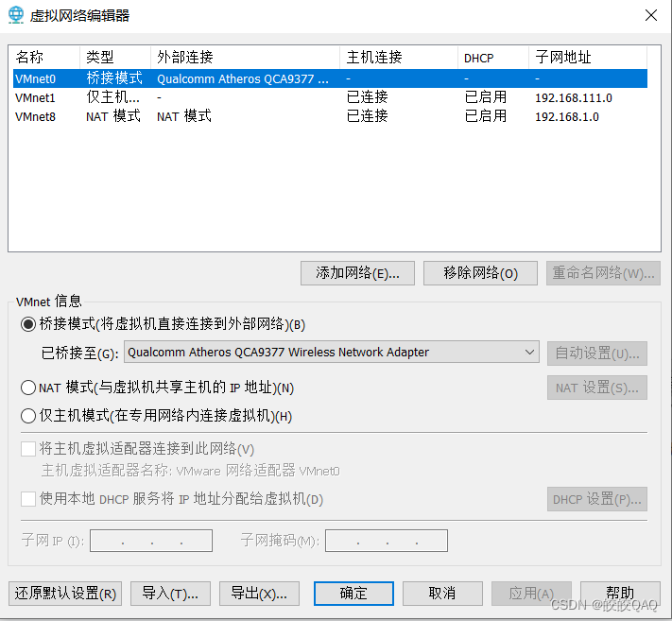
Task: Toggle 将主机虚拟适配器连接到此网络 checkbox
Action: (x=28, y=449)
